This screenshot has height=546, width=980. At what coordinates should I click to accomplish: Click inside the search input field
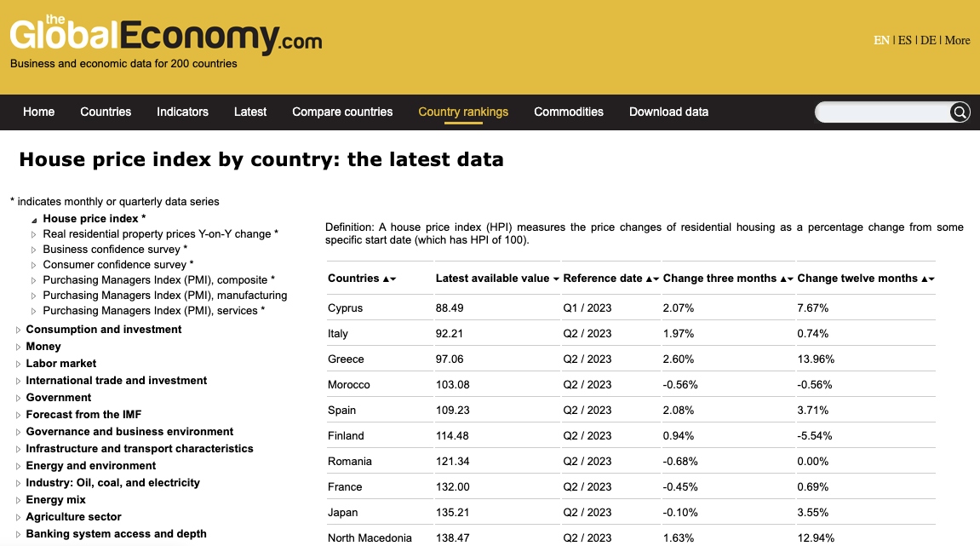(882, 112)
